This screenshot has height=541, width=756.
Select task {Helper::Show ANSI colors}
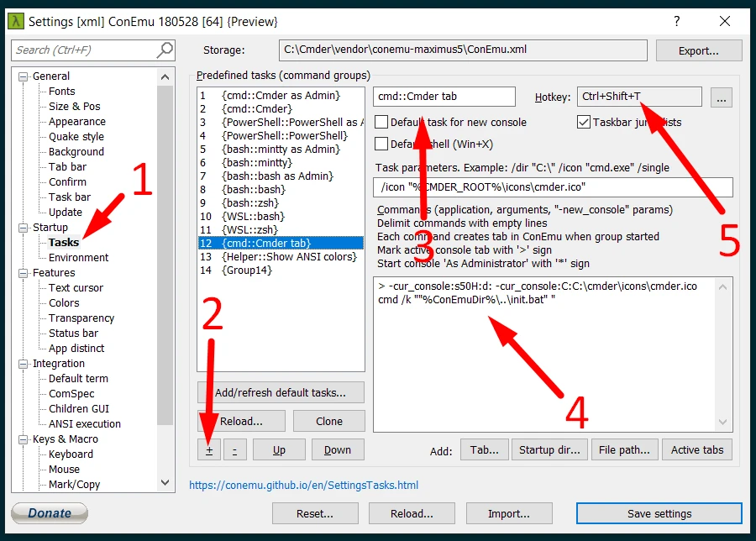[x=281, y=257]
